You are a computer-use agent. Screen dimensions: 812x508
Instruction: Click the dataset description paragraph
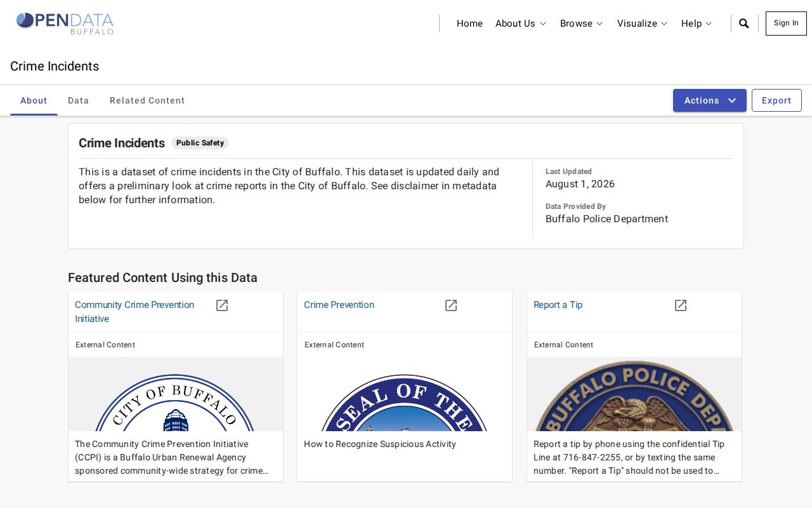[x=289, y=185]
